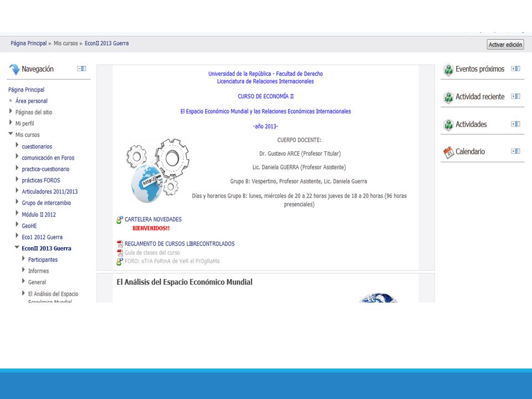
Task: Expand the General section arrow
Action: 23,281
